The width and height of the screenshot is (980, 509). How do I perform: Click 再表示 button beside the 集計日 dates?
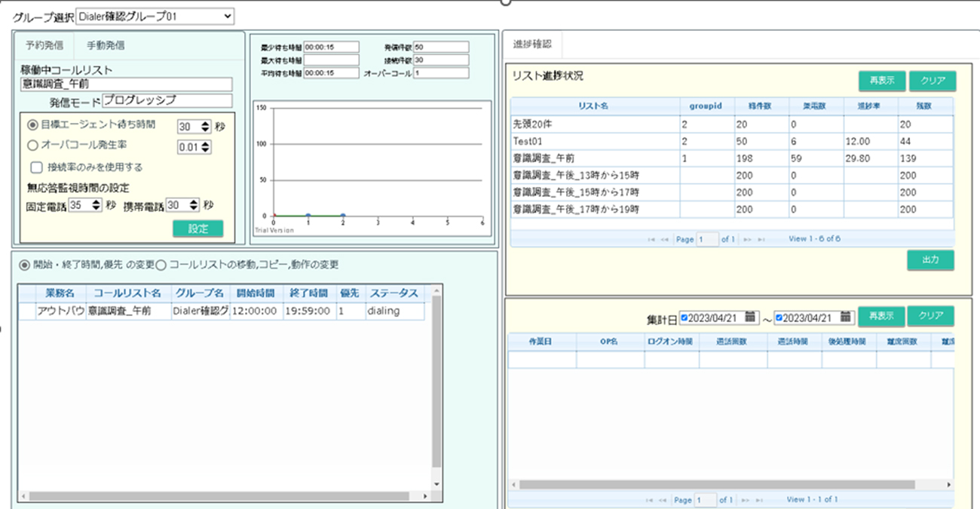tap(881, 316)
